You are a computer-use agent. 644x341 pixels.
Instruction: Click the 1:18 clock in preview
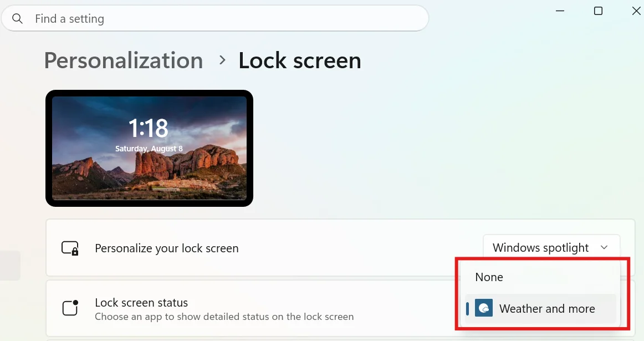(149, 128)
